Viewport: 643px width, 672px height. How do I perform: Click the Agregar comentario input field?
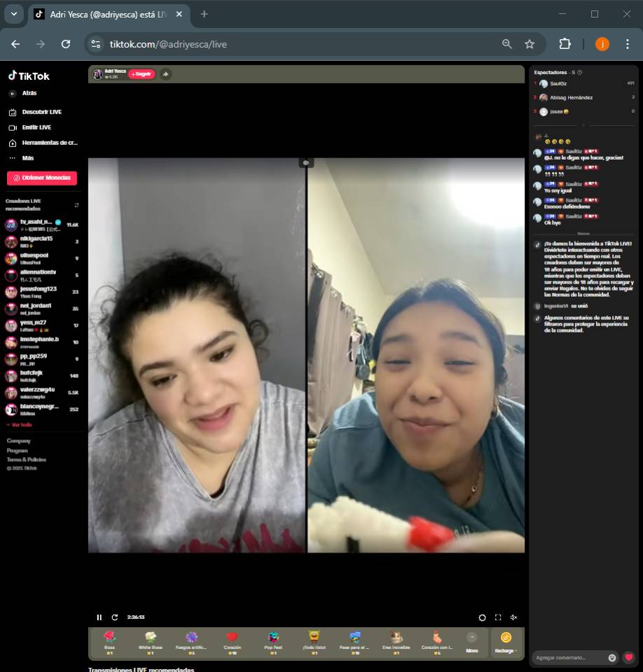[569, 658]
